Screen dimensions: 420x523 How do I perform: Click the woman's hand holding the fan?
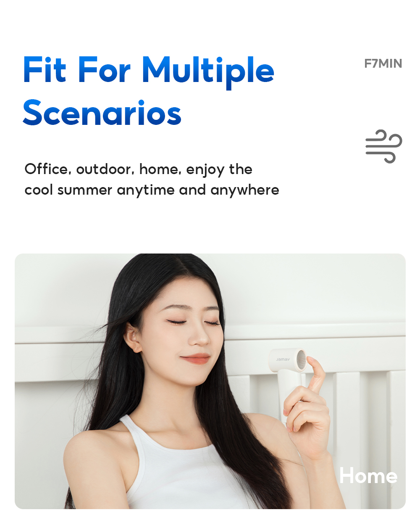click(306, 416)
